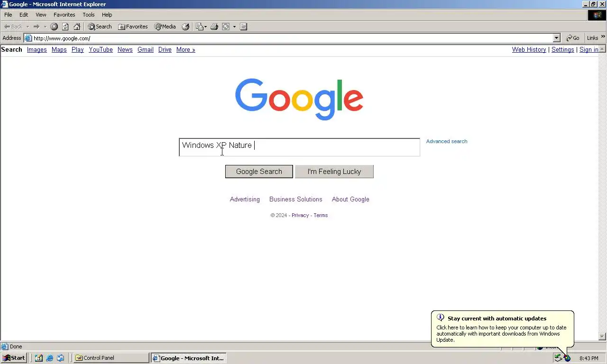
Task: Click the Google Search button
Action: pyautogui.click(x=259, y=172)
